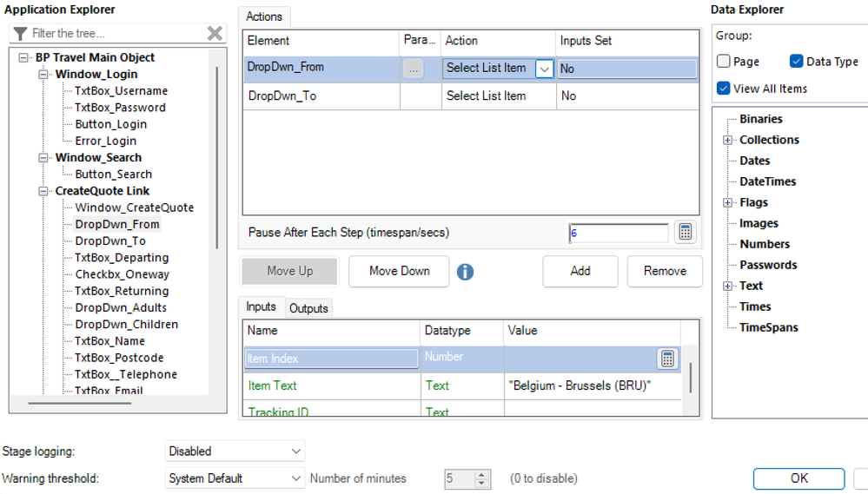Uncheck the Data Type checkbox
Viewport: 868px width, 494px height.
tap(796, 62)
